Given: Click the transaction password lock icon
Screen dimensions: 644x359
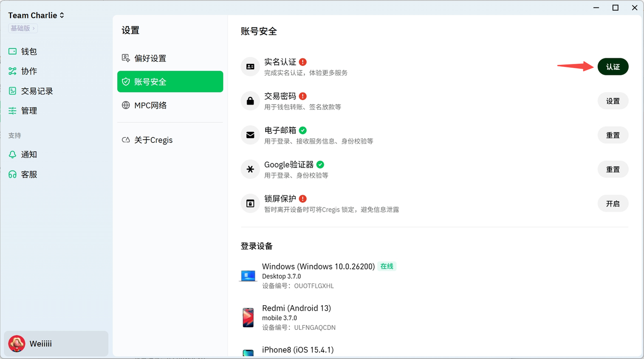Looking at the screenshot, I should pos(250,101).
